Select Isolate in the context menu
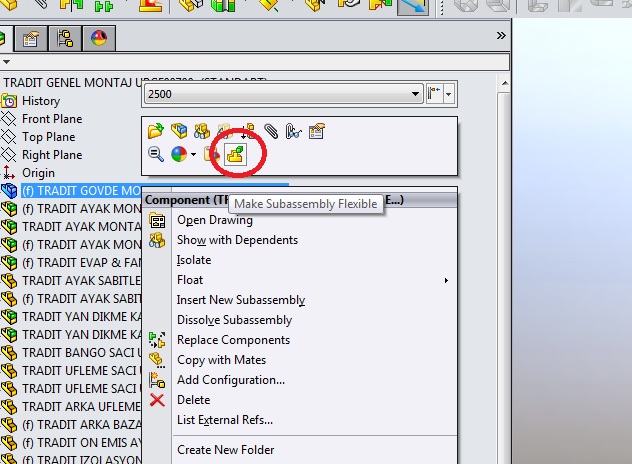The width and height of the screenshot is (632, 464). pyautogui.click(x=194, y=260)
